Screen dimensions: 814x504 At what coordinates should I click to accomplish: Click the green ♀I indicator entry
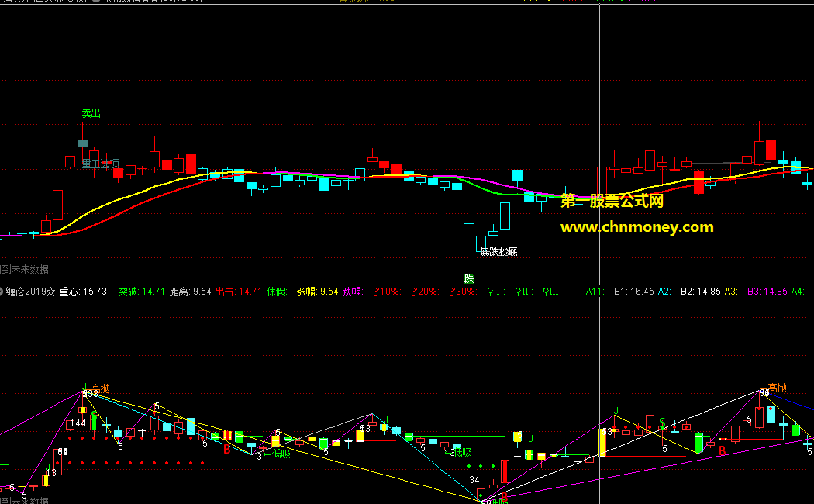tap(498, 292)
